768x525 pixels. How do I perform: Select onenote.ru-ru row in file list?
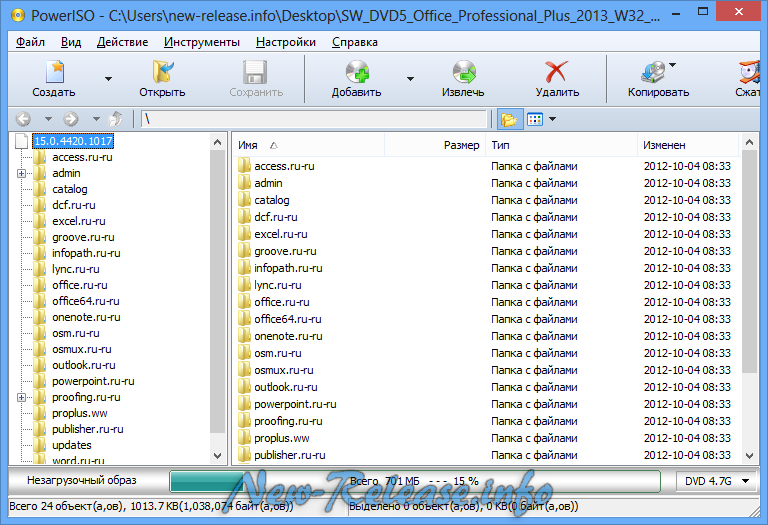pyautogui.click(x=485, y=336)
